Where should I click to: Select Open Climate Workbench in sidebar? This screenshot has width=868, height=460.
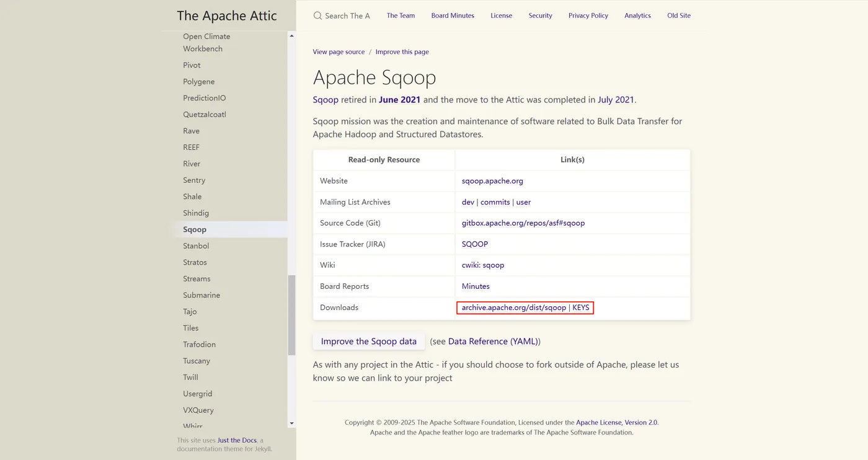click(x=206, y=43)
